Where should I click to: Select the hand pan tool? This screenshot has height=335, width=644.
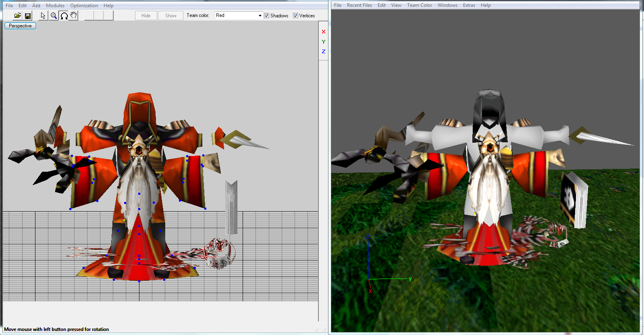[73, 16]
